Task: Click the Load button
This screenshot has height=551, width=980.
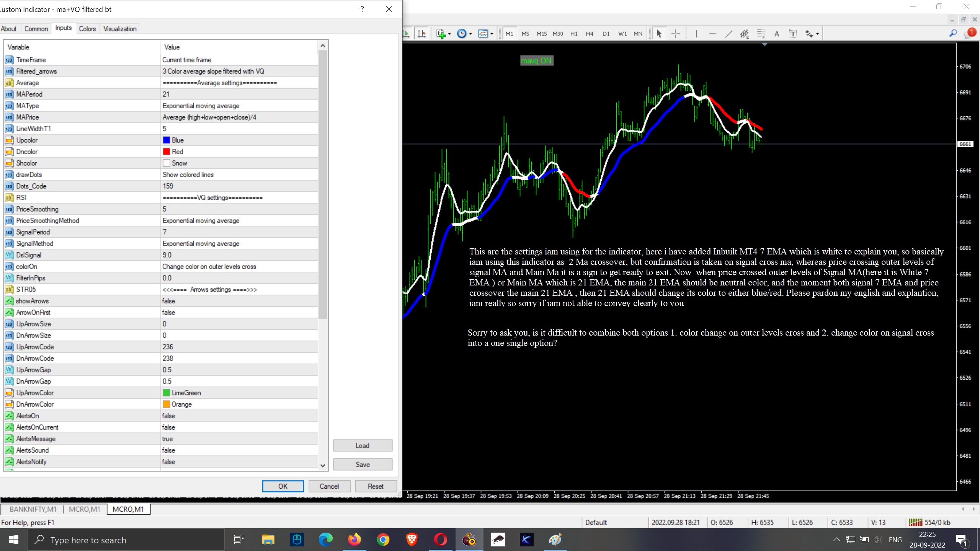Action: [362, 445]
